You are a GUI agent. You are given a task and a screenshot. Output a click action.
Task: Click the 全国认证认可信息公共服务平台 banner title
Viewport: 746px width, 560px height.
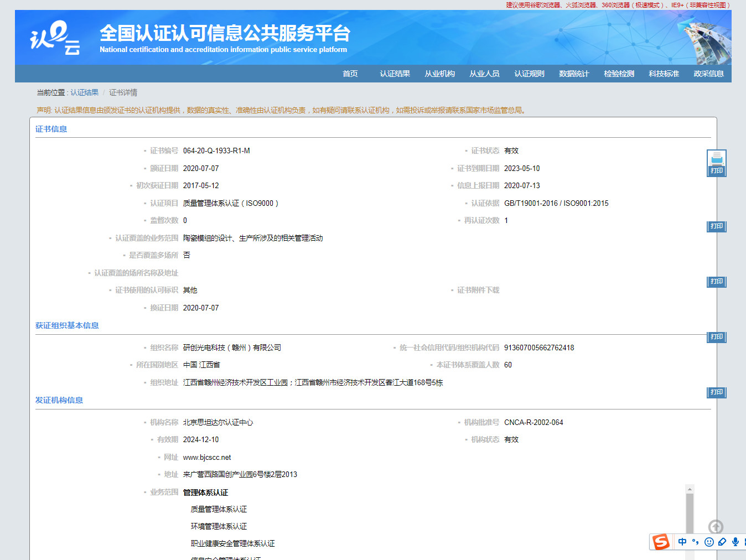(x=225, y=33)
